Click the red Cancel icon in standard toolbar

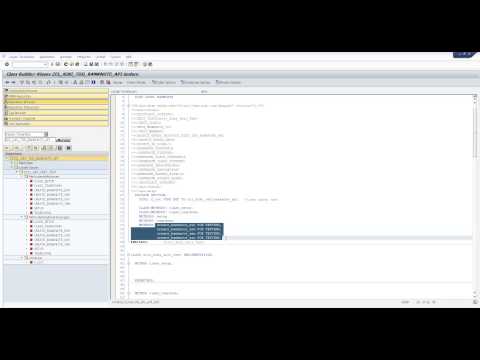[x=77, y=64]
